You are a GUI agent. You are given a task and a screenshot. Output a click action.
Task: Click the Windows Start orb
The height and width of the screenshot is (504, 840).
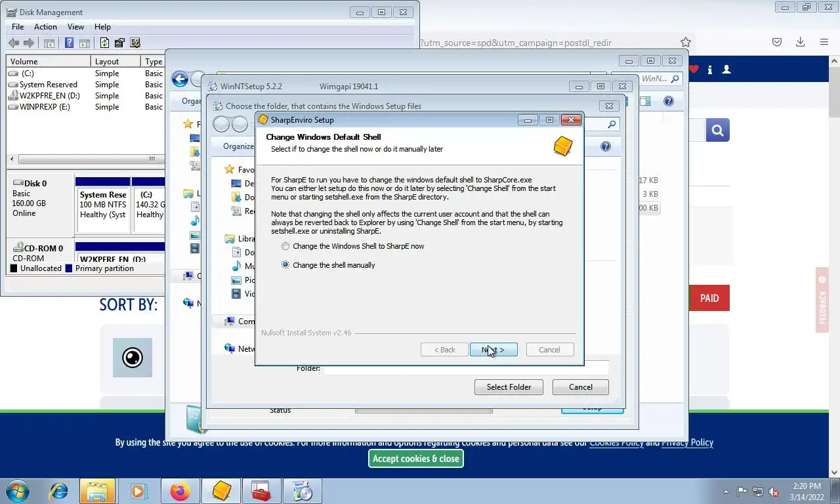(18, 490)
